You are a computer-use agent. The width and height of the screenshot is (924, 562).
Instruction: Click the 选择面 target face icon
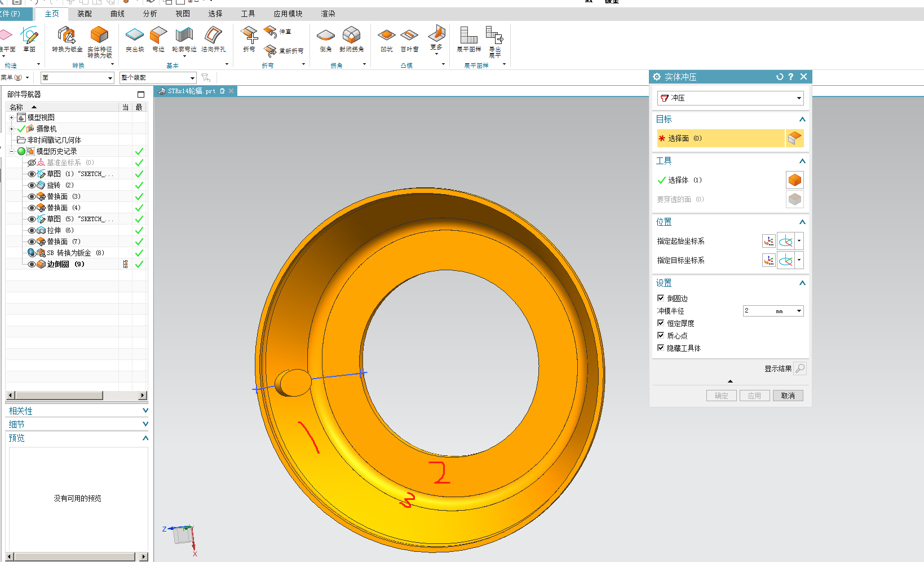tap(794, 138)
